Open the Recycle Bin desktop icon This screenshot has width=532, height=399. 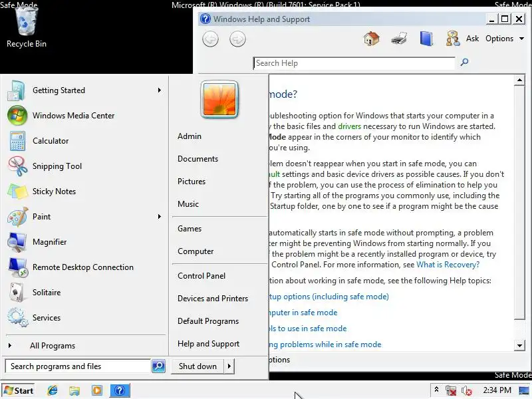coord(27,29)
